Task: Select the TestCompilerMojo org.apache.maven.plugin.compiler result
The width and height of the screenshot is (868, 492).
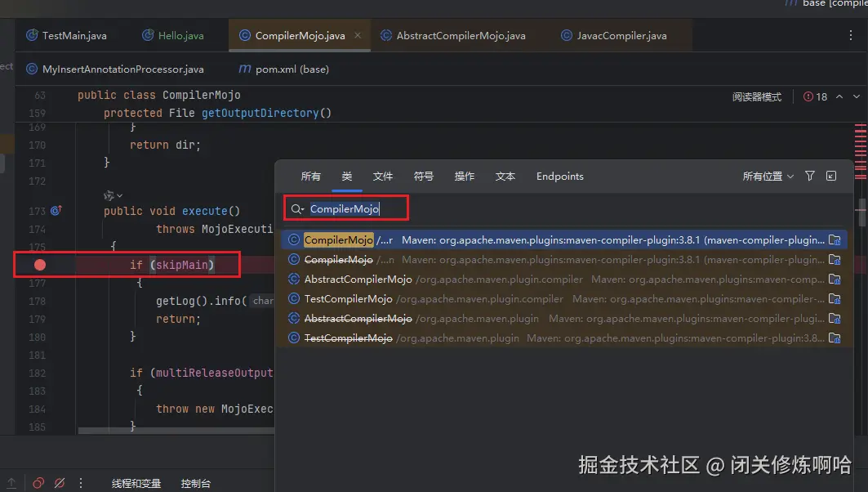Action: tap(564, 298)
